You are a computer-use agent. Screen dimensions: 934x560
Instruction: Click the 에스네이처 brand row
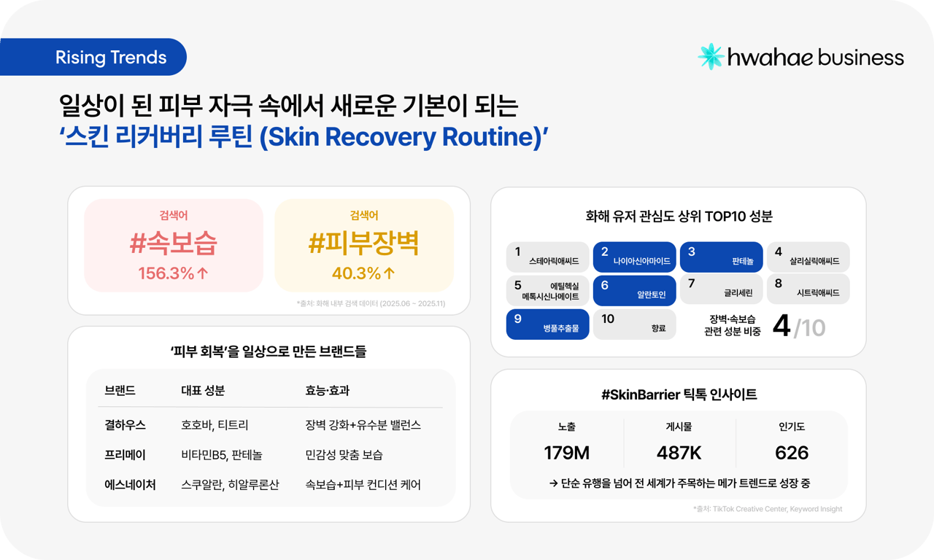coord(270,484)
